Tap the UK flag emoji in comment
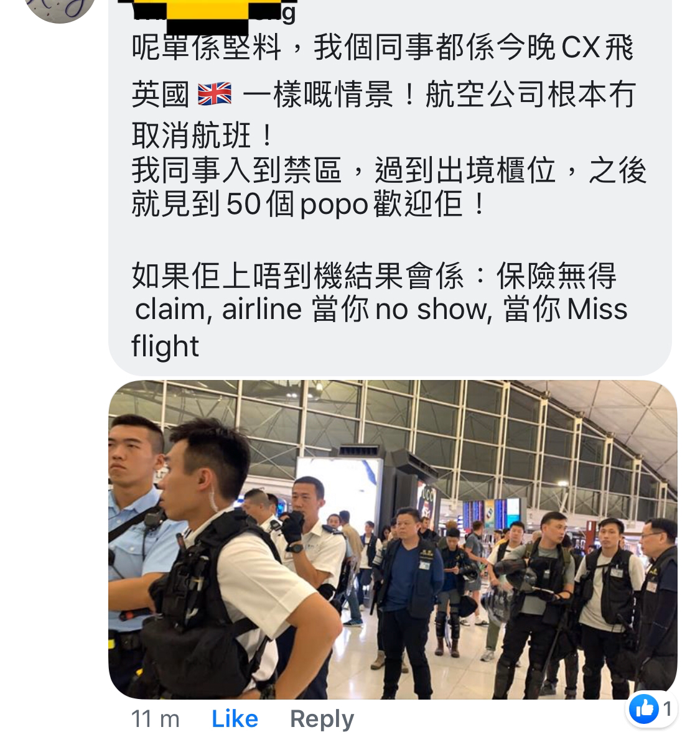The height and width of the screenshot is (750, 700). coord(215,95)
